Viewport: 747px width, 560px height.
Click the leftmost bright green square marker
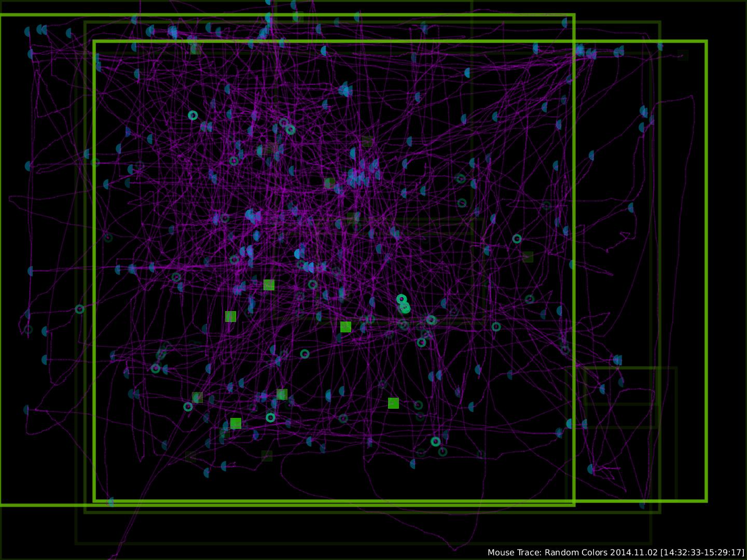230,316
